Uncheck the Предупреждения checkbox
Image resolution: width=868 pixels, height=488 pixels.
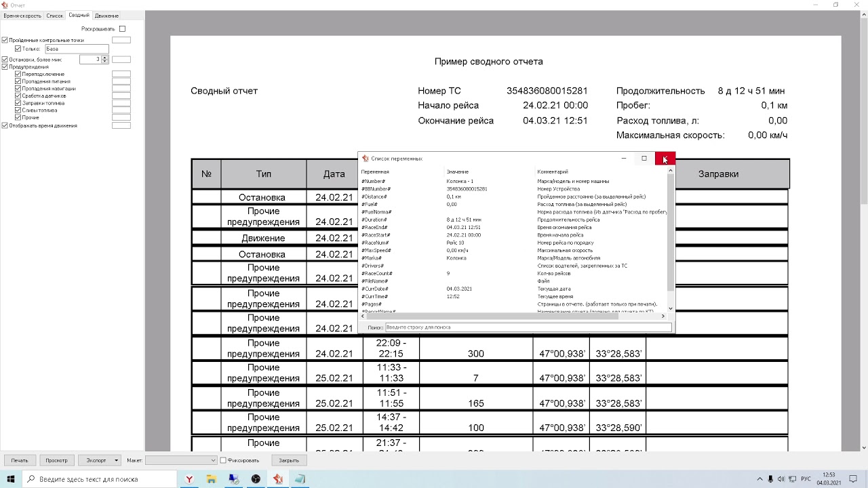(5, 67)
